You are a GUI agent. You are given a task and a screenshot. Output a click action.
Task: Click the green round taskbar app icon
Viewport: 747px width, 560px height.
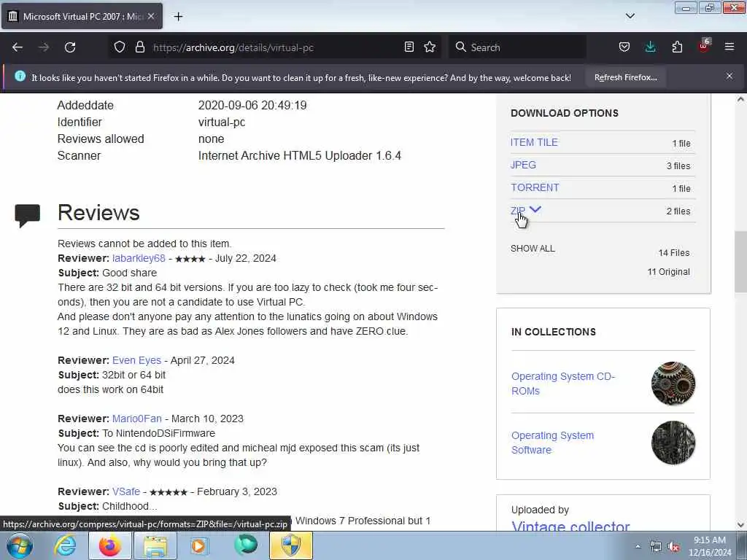(246, 545)
